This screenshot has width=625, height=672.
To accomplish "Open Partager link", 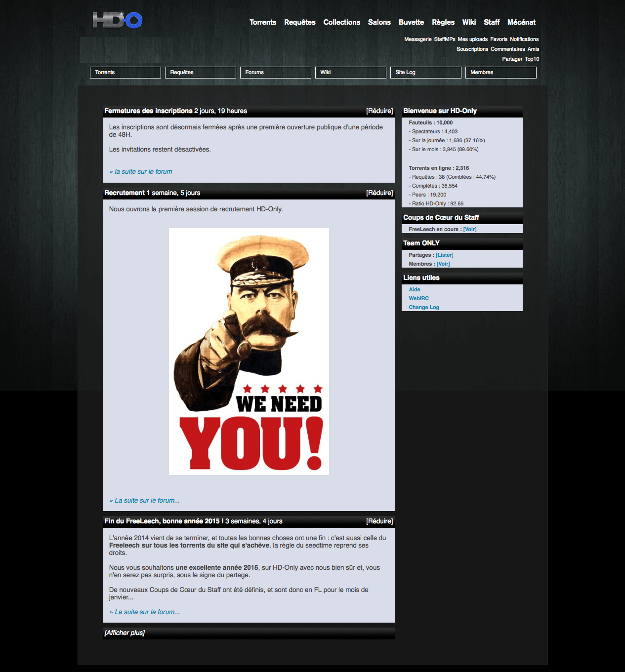I will pyautogui.click(x=512, y=59).
